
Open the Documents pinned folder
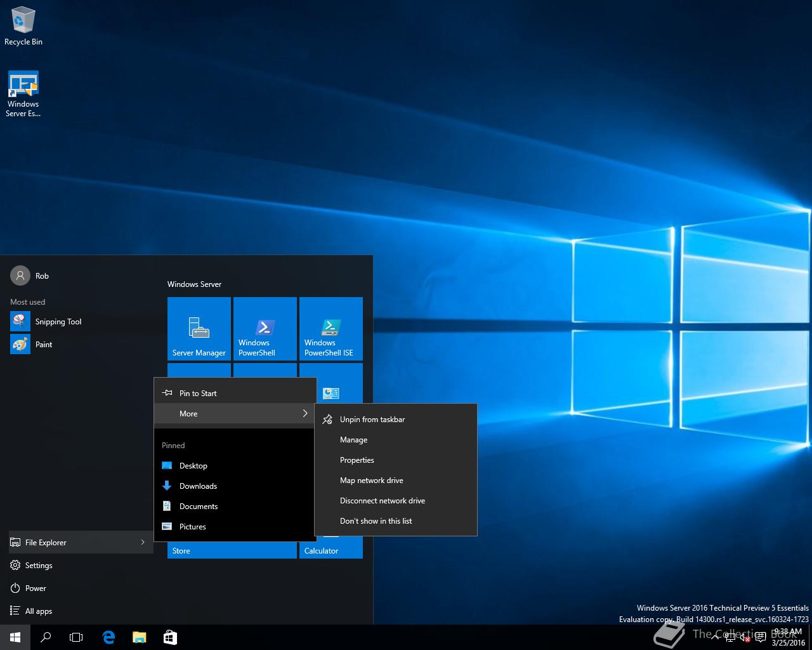point(235,506)
